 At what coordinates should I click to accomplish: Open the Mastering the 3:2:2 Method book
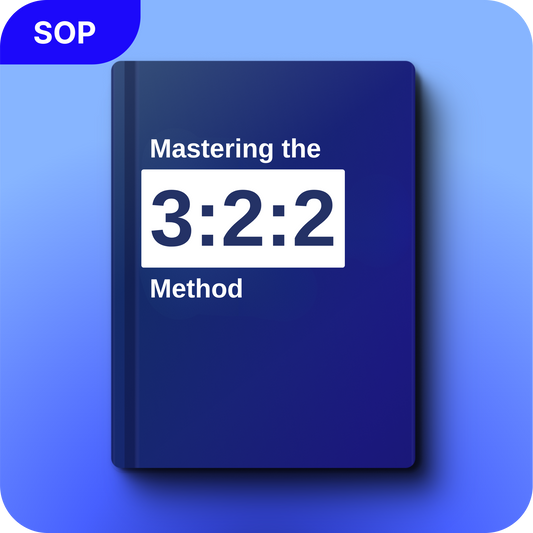point(263,264)
